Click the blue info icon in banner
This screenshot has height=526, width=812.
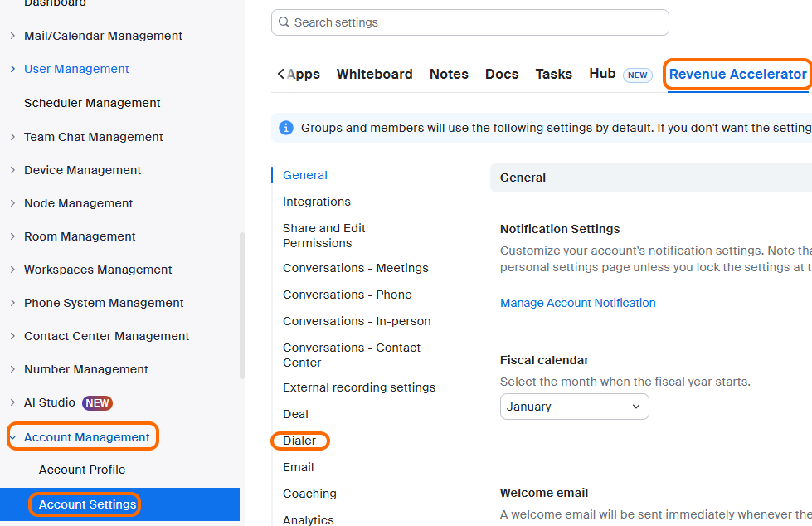coord(286,128)
